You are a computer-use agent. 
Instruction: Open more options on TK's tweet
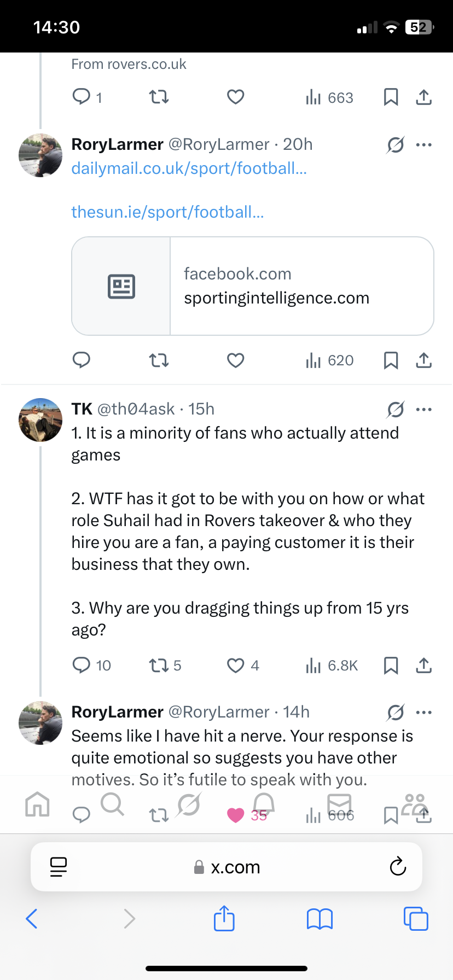(x=424, y=409)
